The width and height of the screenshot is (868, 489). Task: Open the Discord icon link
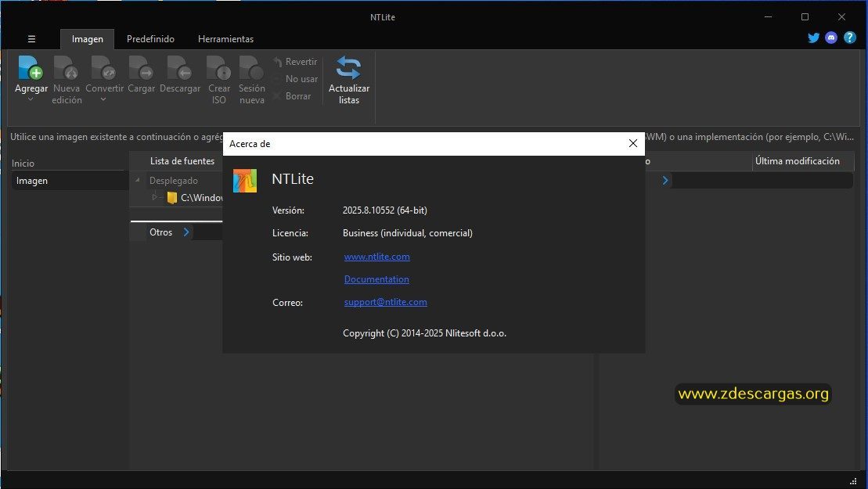point(831,38)
